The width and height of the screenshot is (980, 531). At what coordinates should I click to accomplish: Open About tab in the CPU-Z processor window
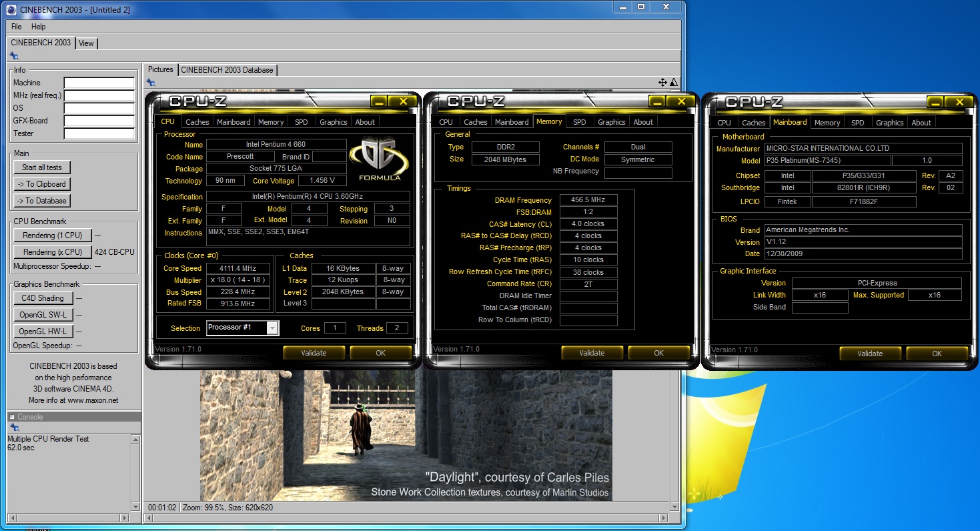(x=365, y=122)
